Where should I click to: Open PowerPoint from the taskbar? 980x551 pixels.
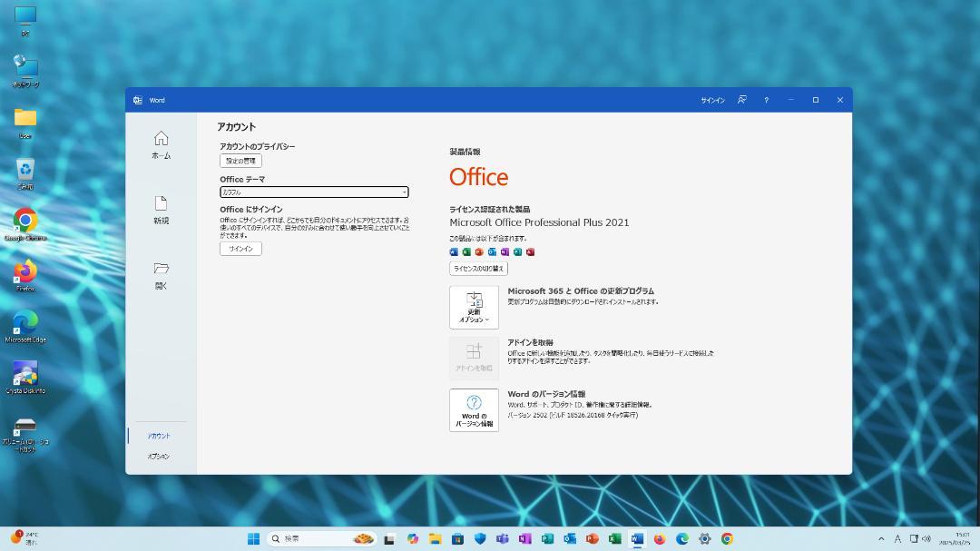(592, 538)
